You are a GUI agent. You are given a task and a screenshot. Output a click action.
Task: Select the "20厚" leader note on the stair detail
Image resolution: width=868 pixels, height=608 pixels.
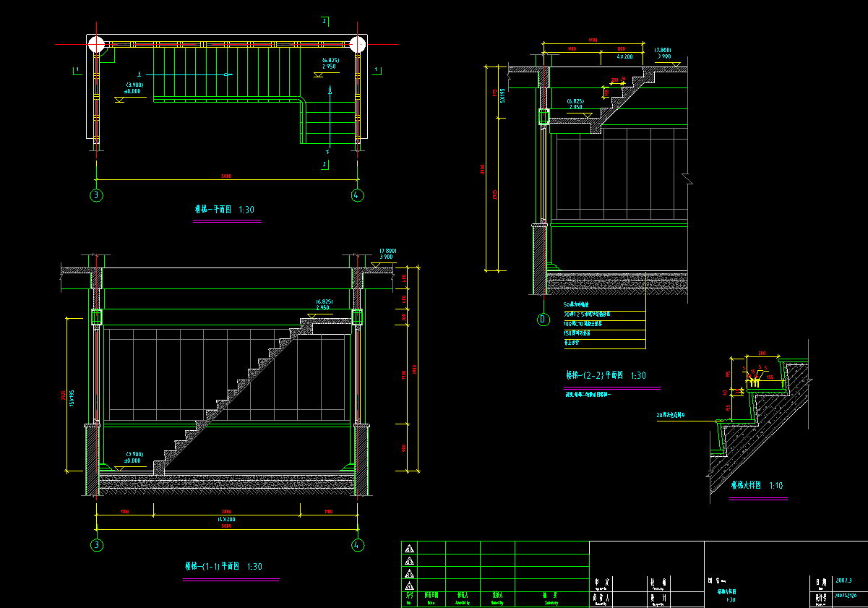671,416
